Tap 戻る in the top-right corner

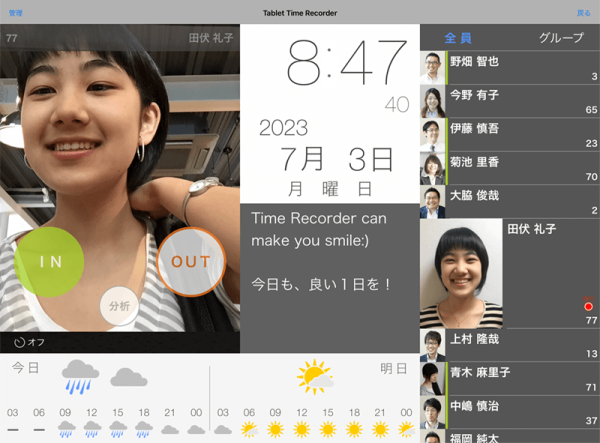point(584,12)
